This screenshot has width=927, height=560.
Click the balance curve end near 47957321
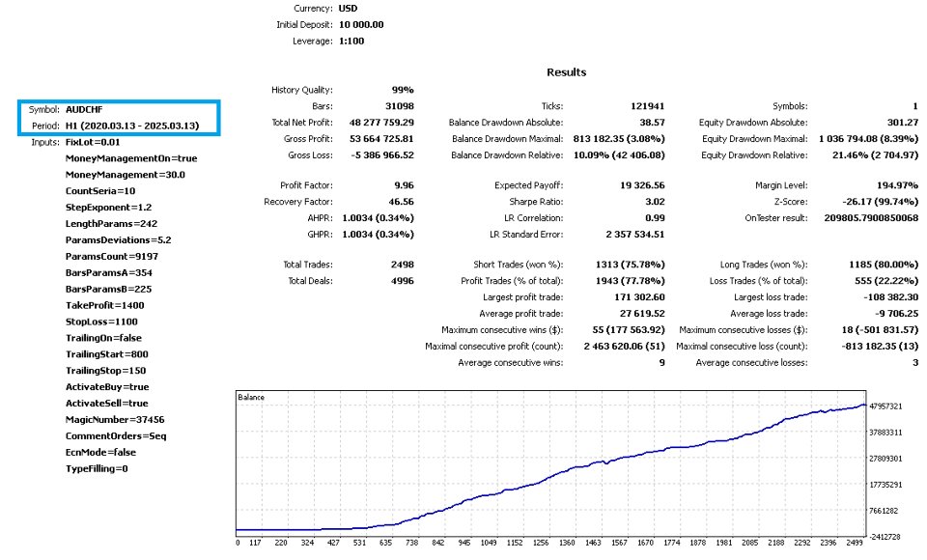click(x=863, y=406)
